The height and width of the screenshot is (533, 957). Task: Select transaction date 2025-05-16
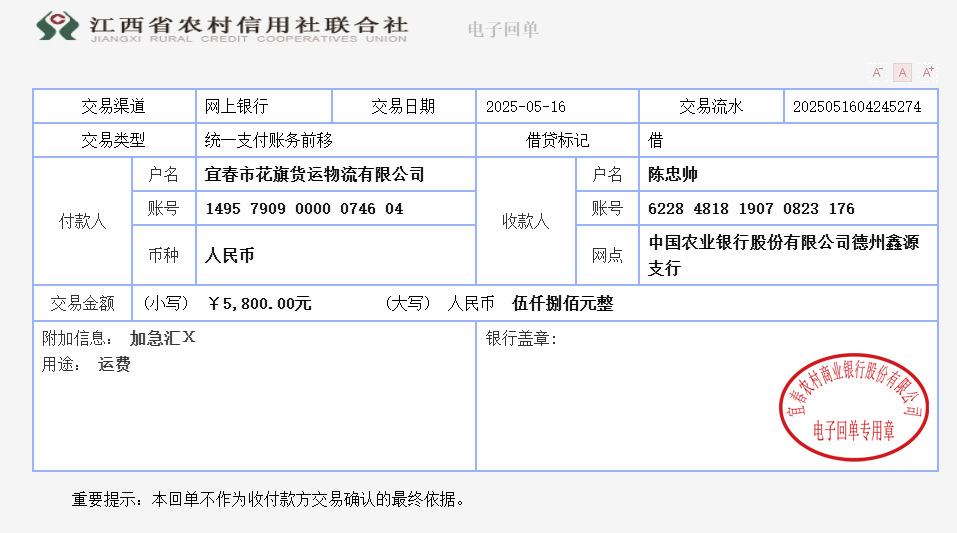click(526, 107)
